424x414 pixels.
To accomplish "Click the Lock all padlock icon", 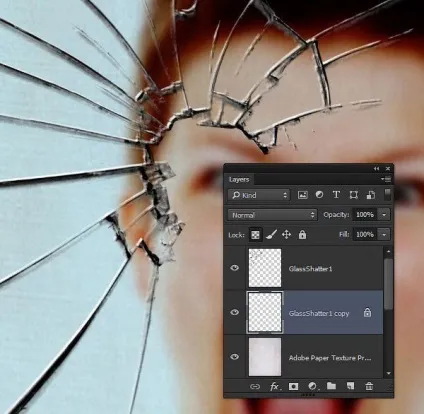I will click(302, 234).
